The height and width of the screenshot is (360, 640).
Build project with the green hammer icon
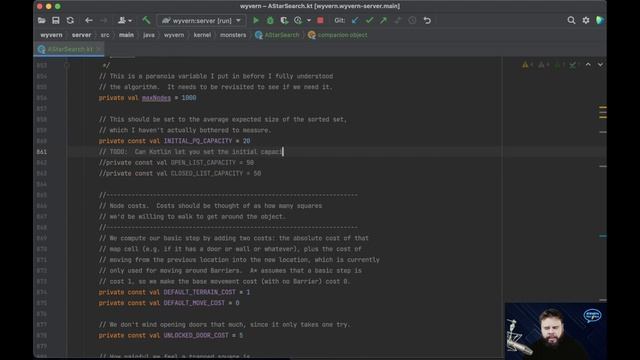click(146, 20)
